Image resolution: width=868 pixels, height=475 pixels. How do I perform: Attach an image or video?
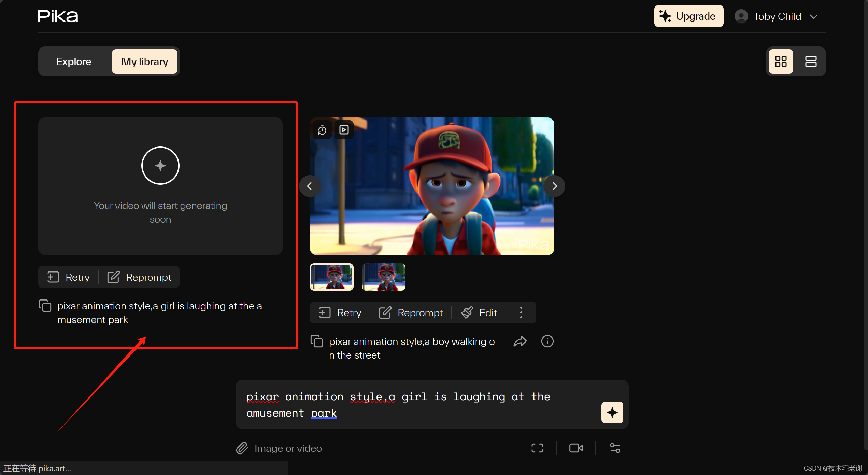pos(279,448)
